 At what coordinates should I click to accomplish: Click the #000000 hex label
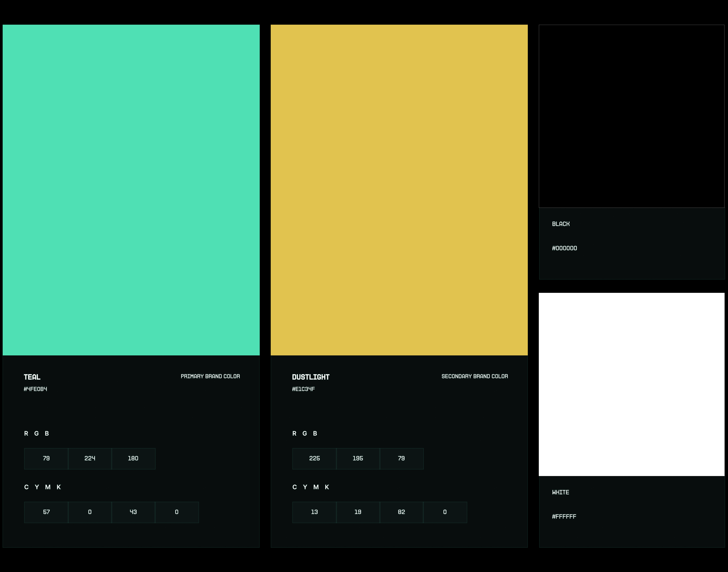(564, 248)
